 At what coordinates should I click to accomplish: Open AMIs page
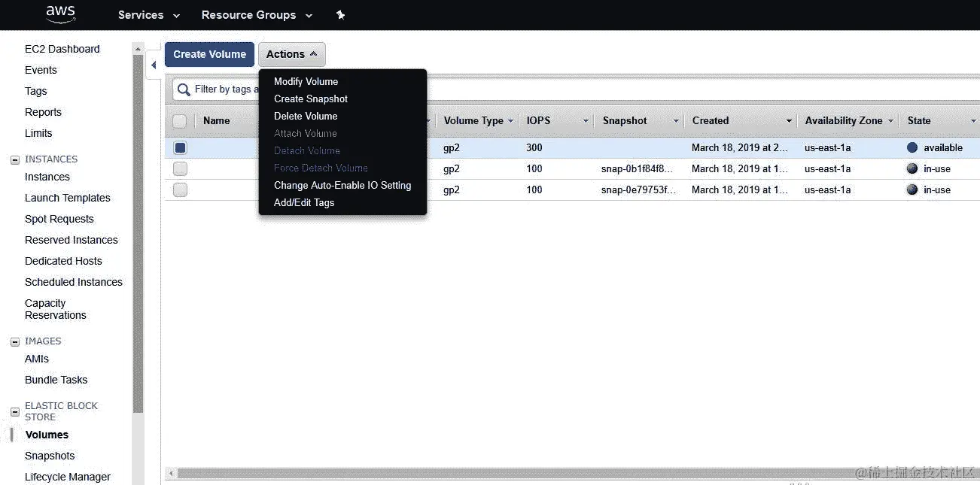37,359
